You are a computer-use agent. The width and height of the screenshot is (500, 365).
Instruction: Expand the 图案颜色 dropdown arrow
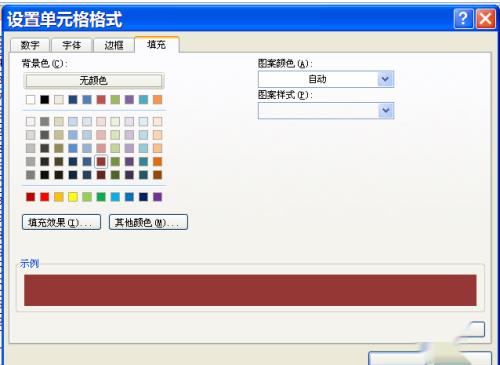tap(386, 79)
